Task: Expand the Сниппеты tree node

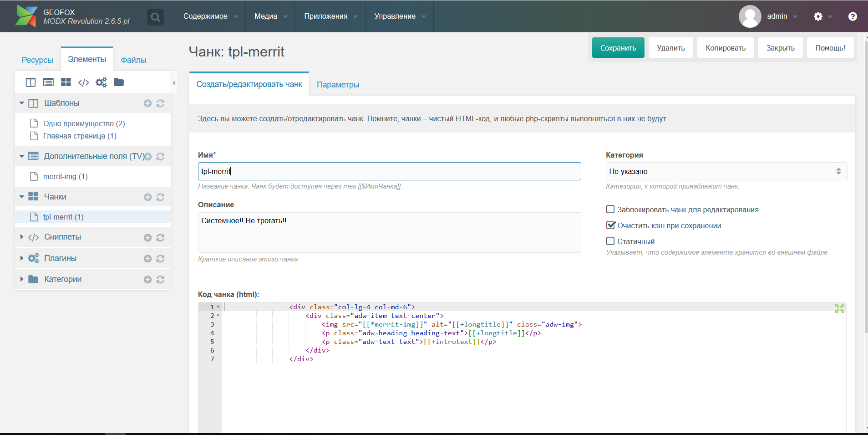Action: pyautogui.click(x=21, y=237)
